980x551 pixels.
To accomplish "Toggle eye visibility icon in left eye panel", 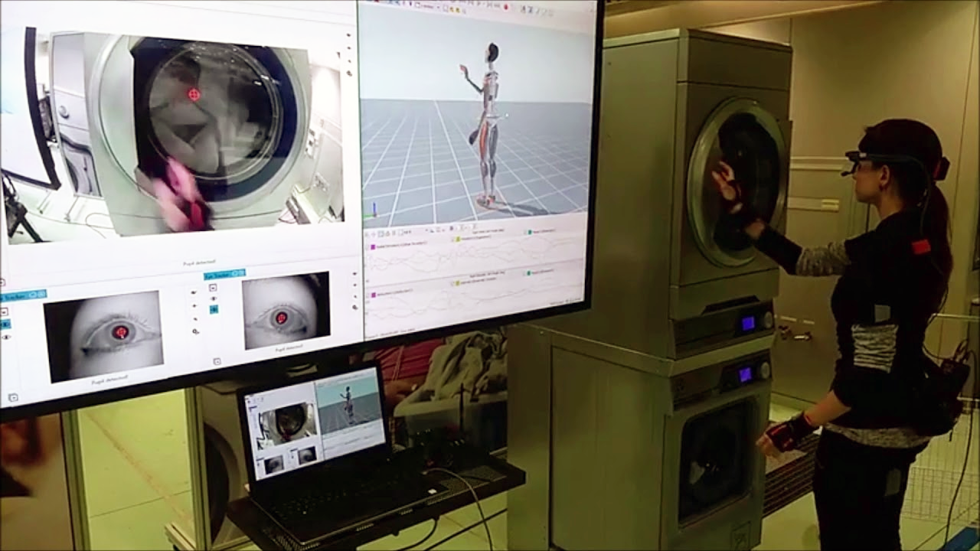I will click(6, 337).
